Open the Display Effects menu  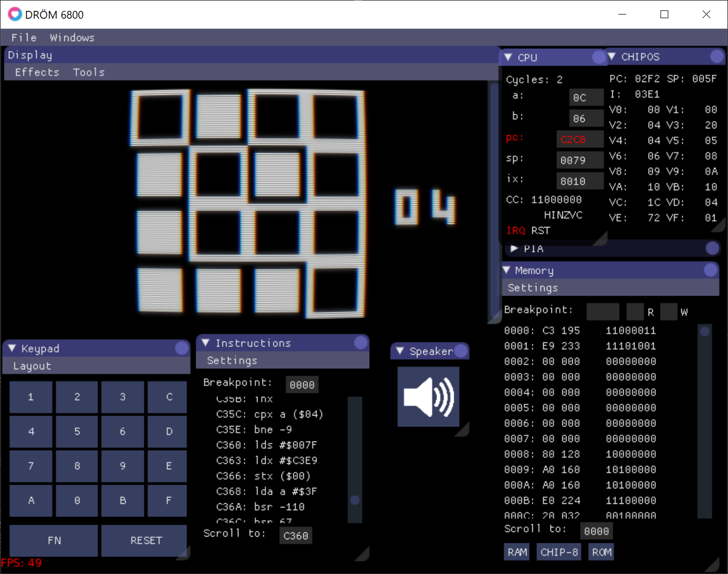(37, 72)
